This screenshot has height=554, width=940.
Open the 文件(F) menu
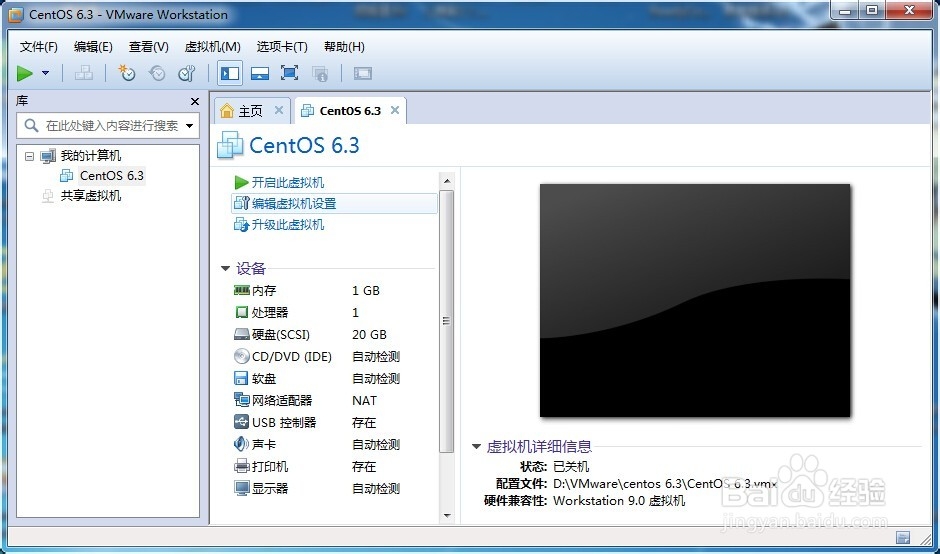(39, 47)
